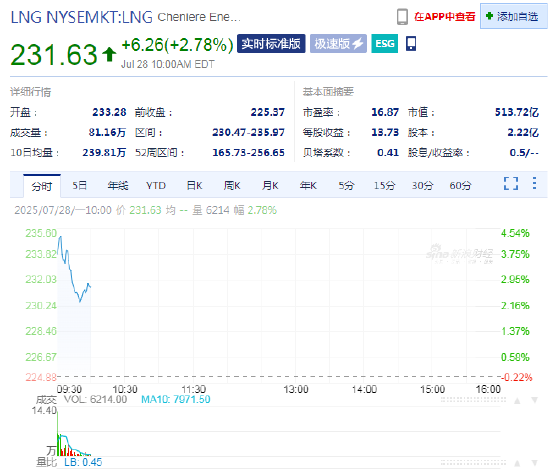Click the phone icon beside 在APP中查看
The height and width of the screenshot is (469, 550).
(x=402, y=16)
